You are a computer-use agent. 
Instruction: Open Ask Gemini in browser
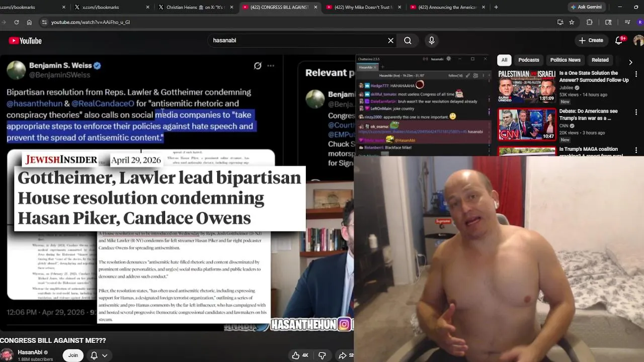(586, 7)
